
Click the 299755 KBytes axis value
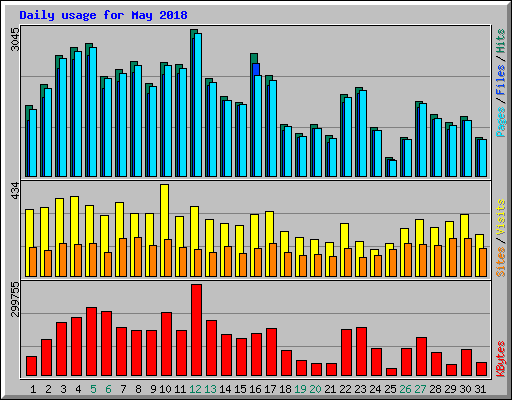[x=15, y=299]
